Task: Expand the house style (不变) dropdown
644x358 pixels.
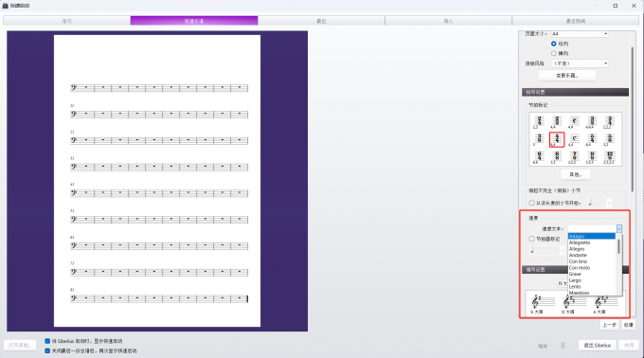Action: pyautogui.click(x=580, y=63)
